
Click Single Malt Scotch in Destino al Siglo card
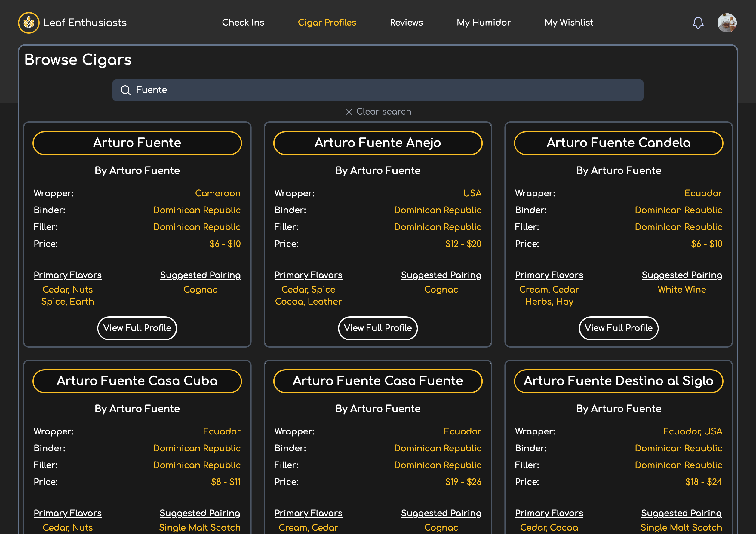pos(681,527)
